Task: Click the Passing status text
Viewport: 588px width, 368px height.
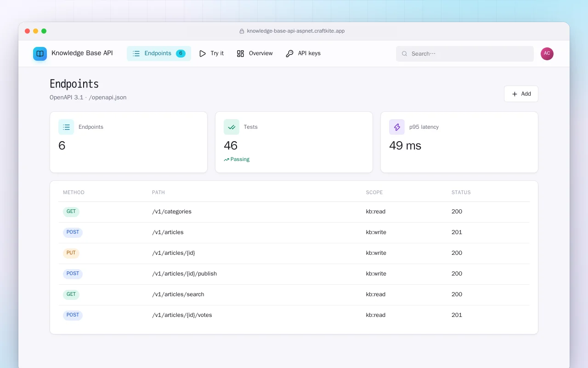Action: [240, 160]
